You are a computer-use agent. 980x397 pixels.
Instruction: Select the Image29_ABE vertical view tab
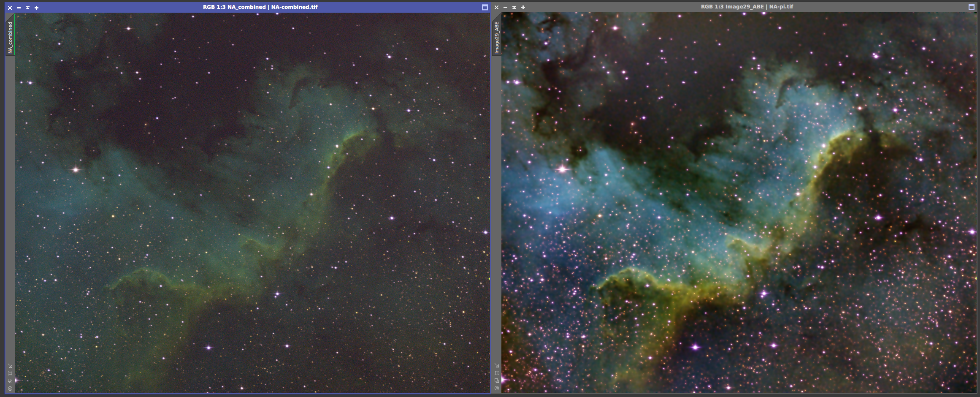point(497,37)
